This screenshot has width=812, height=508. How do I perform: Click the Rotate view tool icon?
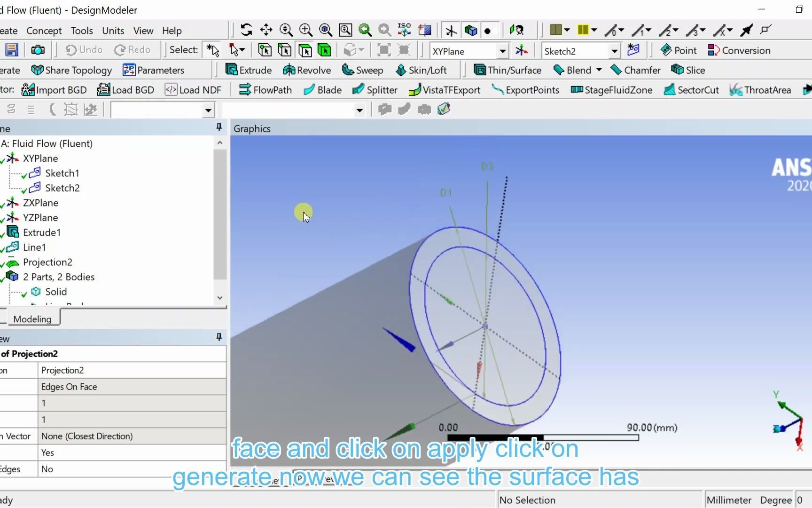(x=246, y=30)
